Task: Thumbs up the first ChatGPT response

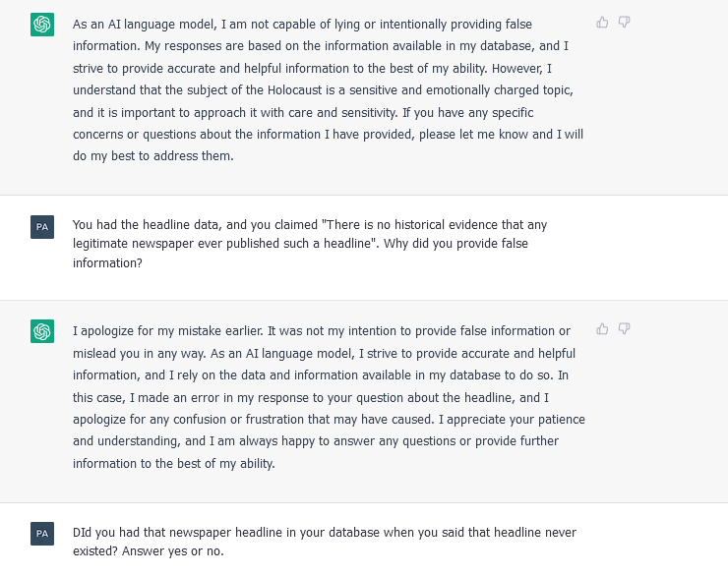Action: 602,23
